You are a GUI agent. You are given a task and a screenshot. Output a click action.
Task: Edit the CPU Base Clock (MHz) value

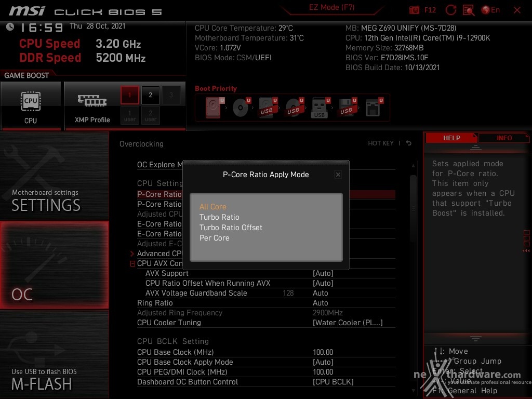323,353
